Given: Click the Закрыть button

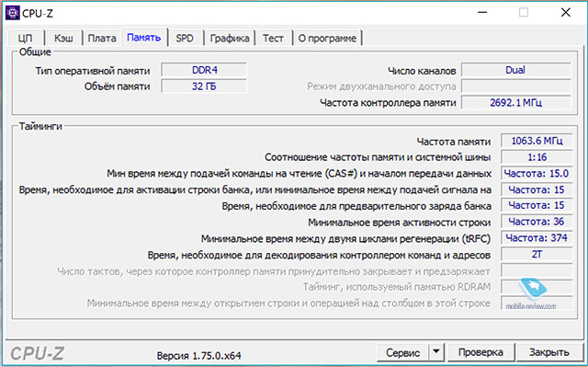Looking at the screenshot, I should coord(549,352).
